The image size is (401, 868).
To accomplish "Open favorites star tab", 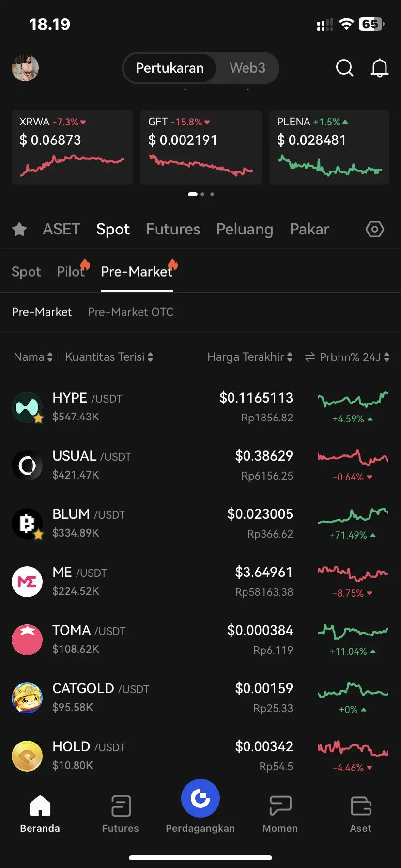I will [x=19, y=229].
